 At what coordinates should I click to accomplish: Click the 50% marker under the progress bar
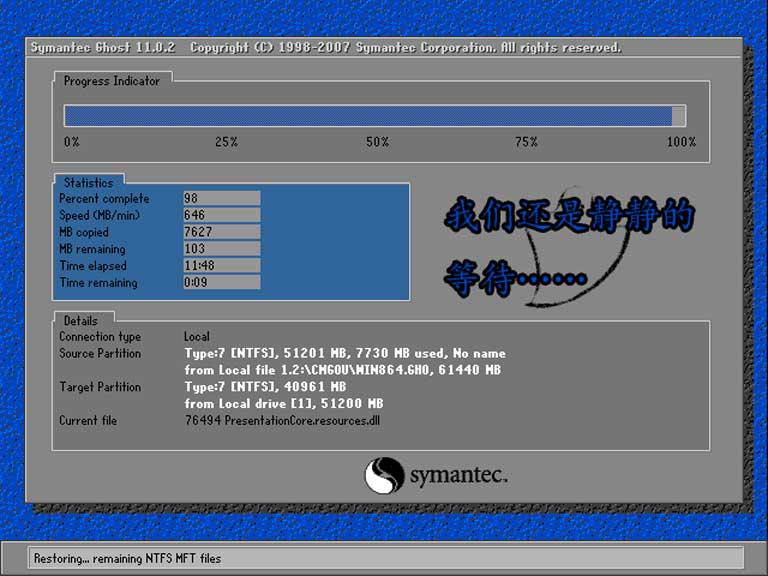pyautogui.click(x=377, y=142)
